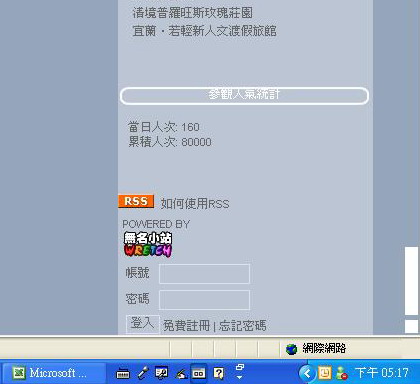Open the speech tools monitor icon
The width and height of the screenshot is (420, 384).
pos(162,373)
